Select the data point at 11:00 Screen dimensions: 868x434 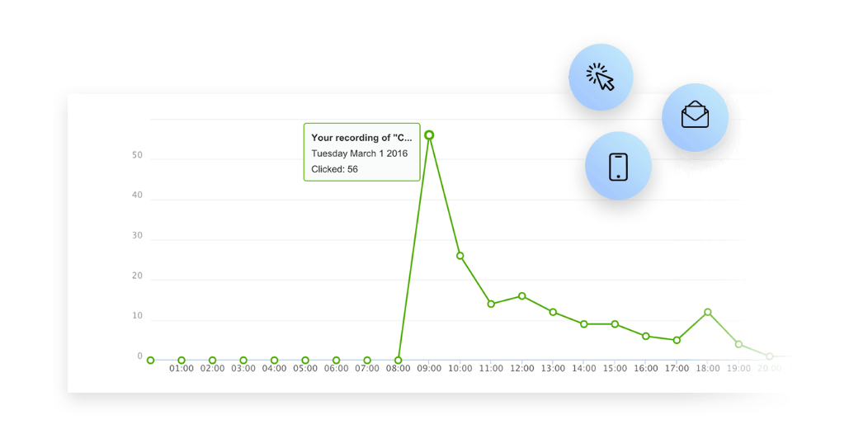(x=491, y=304)
